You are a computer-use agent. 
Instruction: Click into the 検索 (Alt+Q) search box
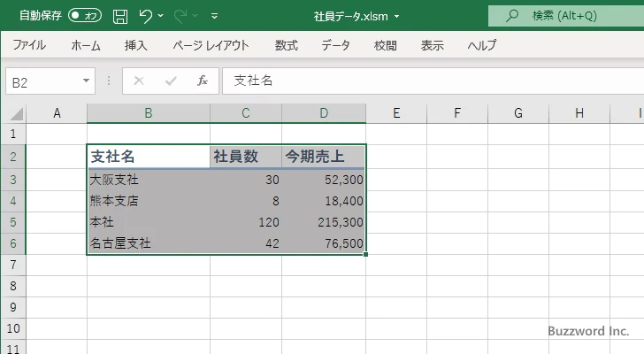coord(566,16)
